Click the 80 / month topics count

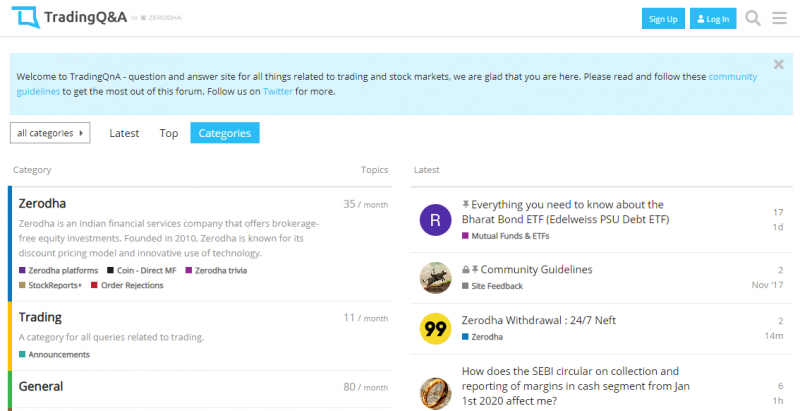365,387
